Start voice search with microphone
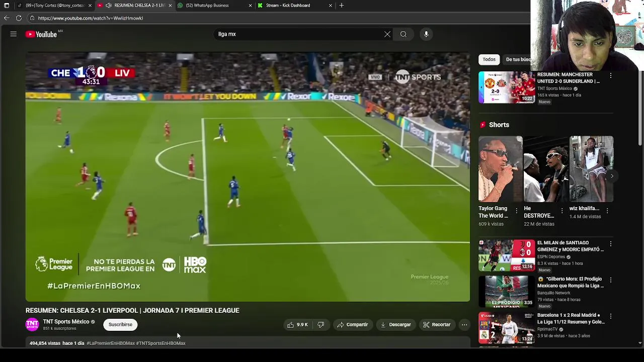 click(x=426, y=34)
